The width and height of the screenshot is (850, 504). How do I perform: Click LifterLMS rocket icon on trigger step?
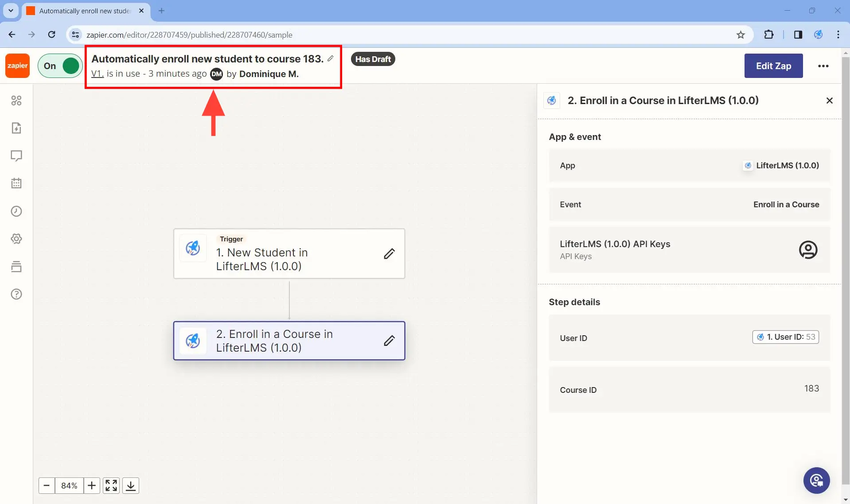tap(193, 248)
